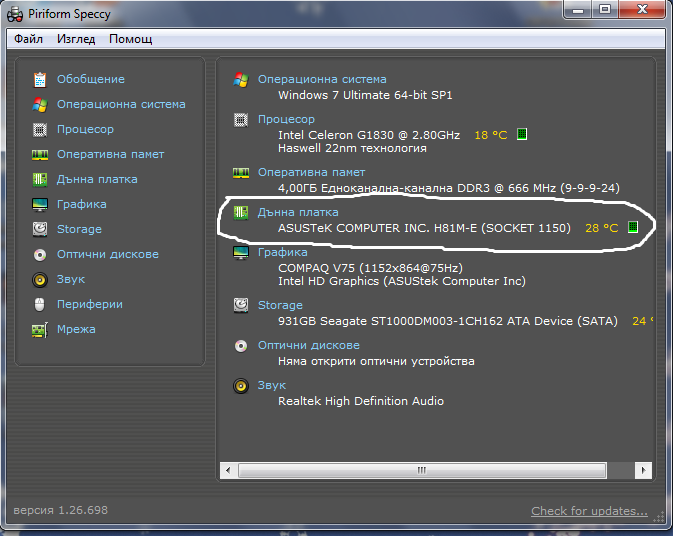Click the Piriform Speccy title bar icon
Screen dimensions: 673x536
click(15, 14)
